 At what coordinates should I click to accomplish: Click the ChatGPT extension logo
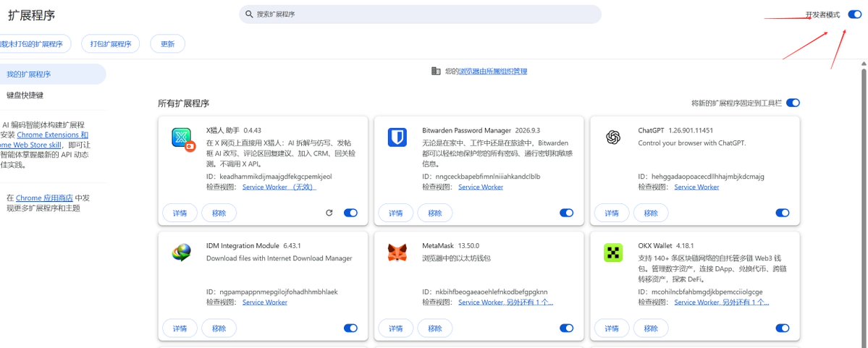click(612, 137)
